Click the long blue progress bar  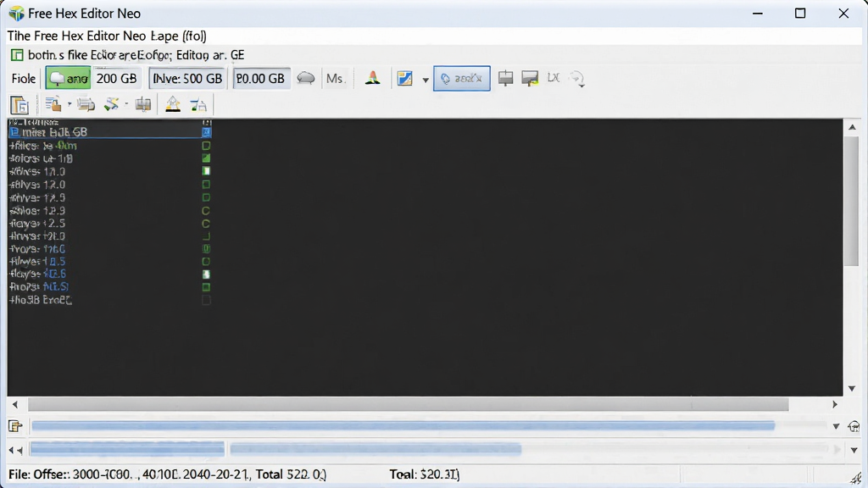(403, 425)
